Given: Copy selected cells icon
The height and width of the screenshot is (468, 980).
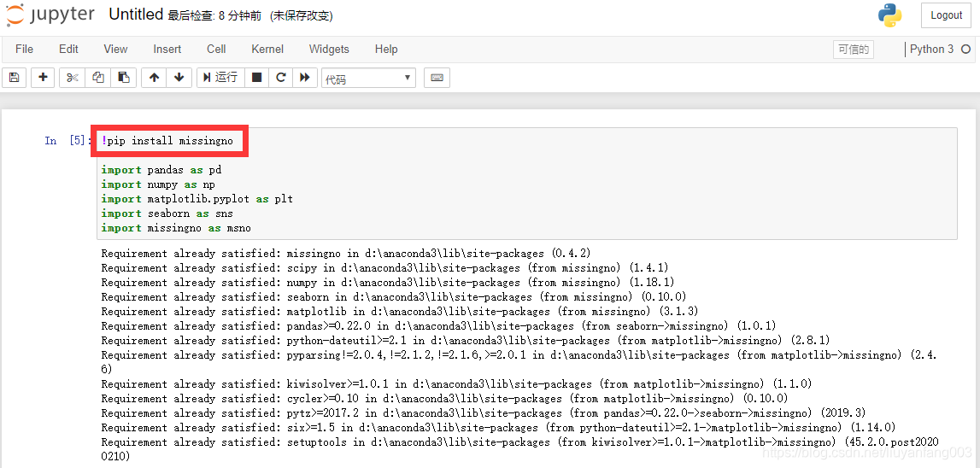Looking at the screenshot, I should 98,78.
